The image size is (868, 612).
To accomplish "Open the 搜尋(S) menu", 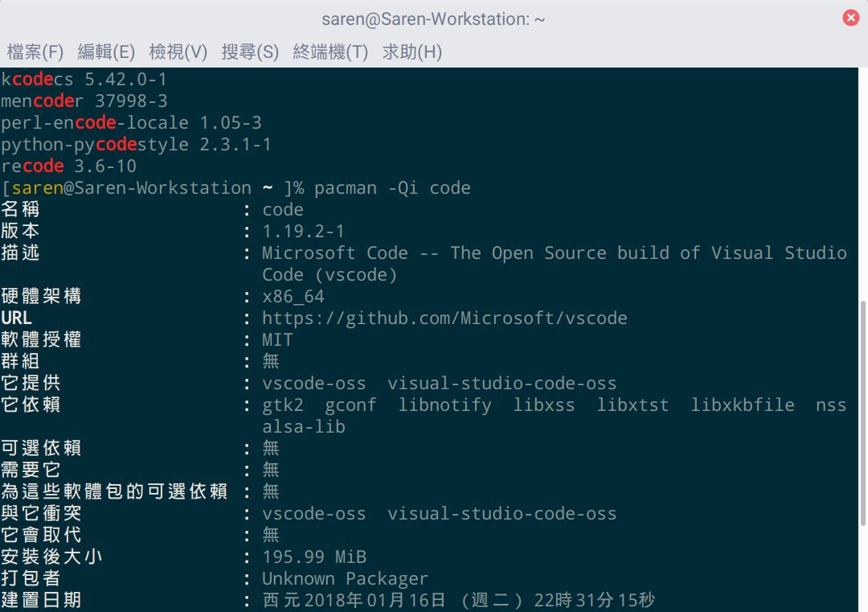I will pyautogui.click(x=250, y=52).
